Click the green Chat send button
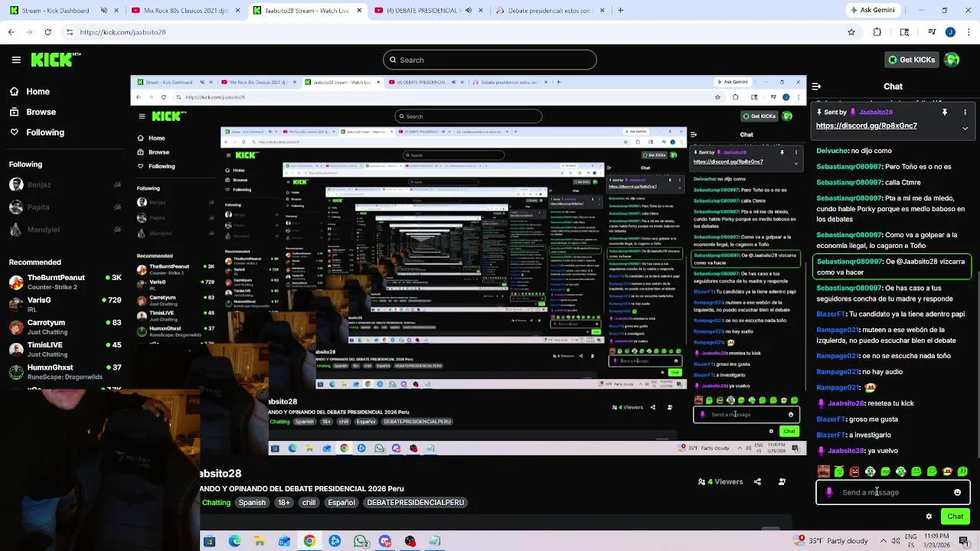 pyautogui.click(x=955, y=517)
